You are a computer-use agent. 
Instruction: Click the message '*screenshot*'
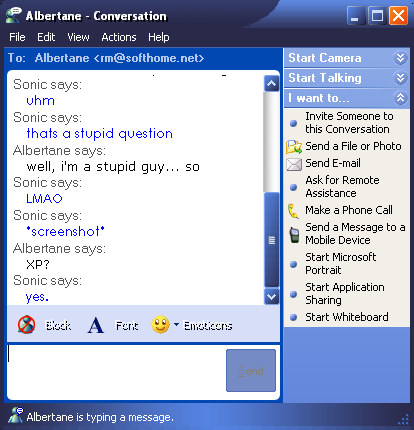[65, 231]
